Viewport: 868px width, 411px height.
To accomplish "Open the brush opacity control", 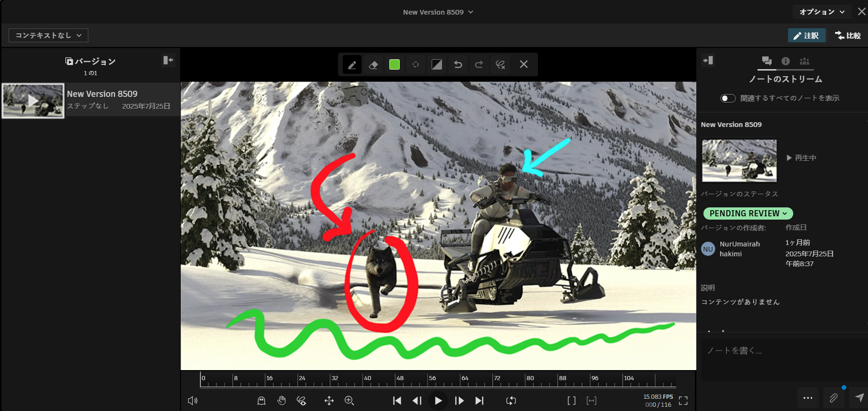I will click(437, 64).
